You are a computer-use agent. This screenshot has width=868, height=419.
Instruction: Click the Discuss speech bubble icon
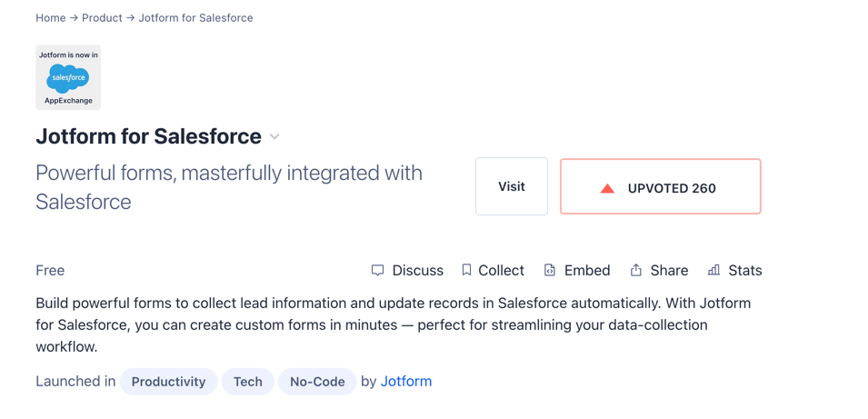[x=377, y=270]
